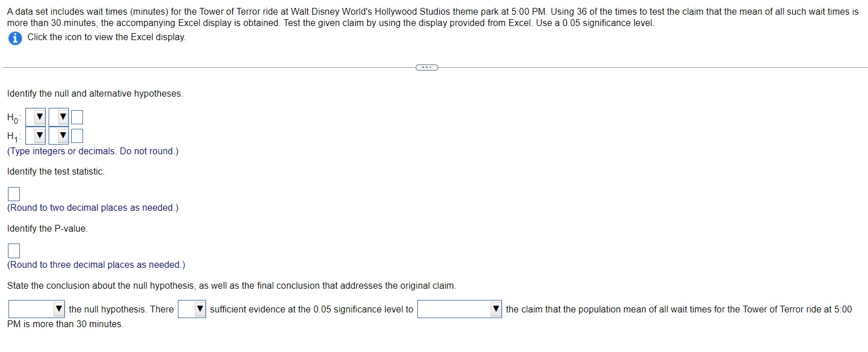Click the claim dropdown arrow near page edge
This screenshot has height=352, width=868.
pyautogui.click(x=496, y=309)
